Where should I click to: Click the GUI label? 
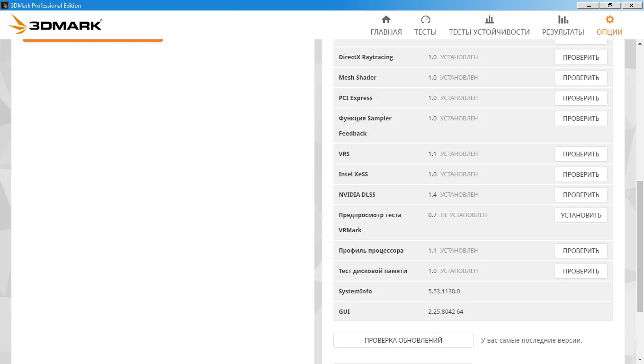click(x=344, y=312)
